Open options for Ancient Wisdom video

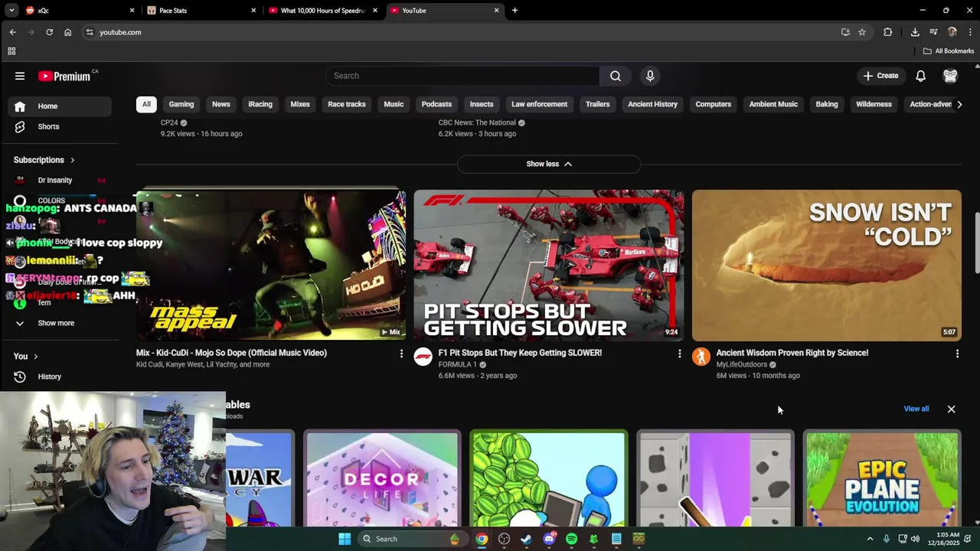[957, 354]
